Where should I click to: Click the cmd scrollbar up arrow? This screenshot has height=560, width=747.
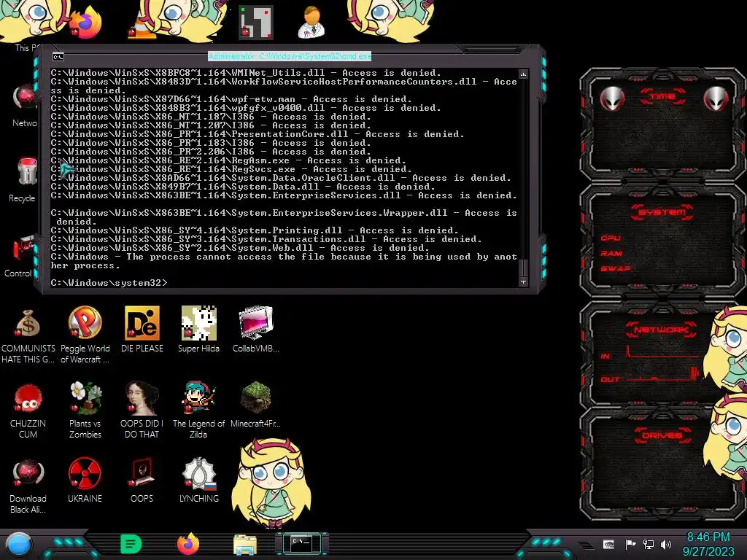click(x=523, y=74)
